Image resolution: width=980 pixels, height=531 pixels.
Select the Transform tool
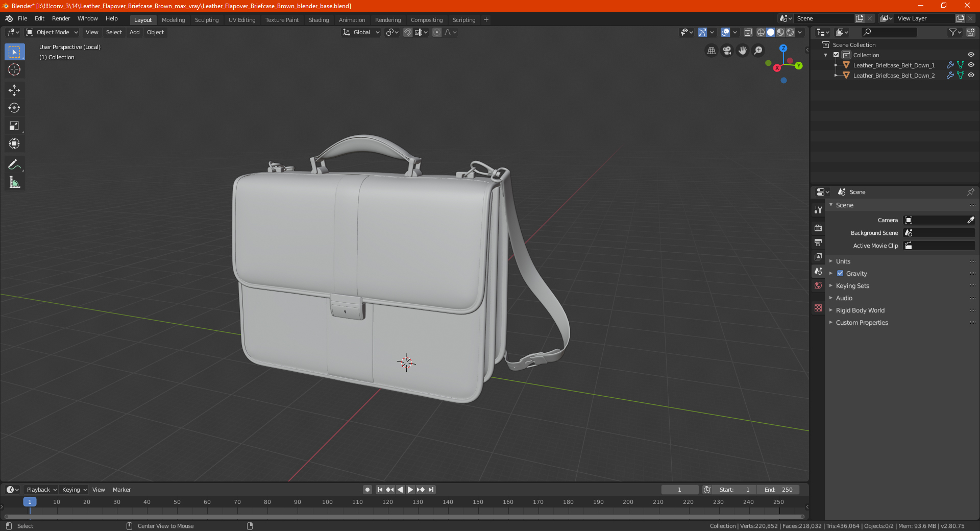[14, 144]
